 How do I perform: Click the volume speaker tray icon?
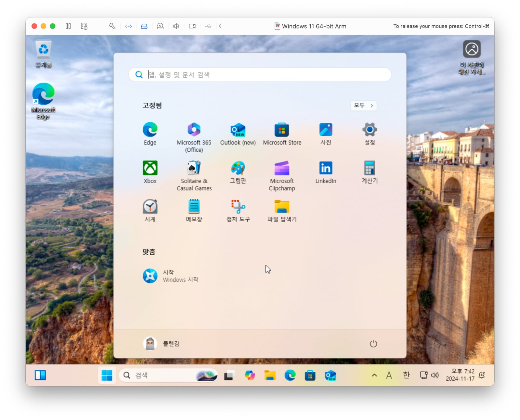point(435,375)
